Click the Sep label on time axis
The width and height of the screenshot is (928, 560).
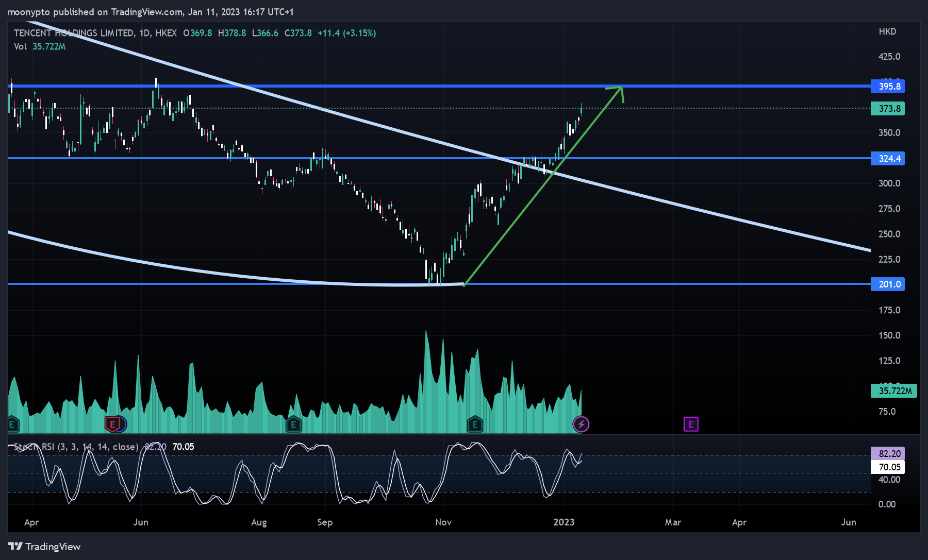[x=325, y=522]
